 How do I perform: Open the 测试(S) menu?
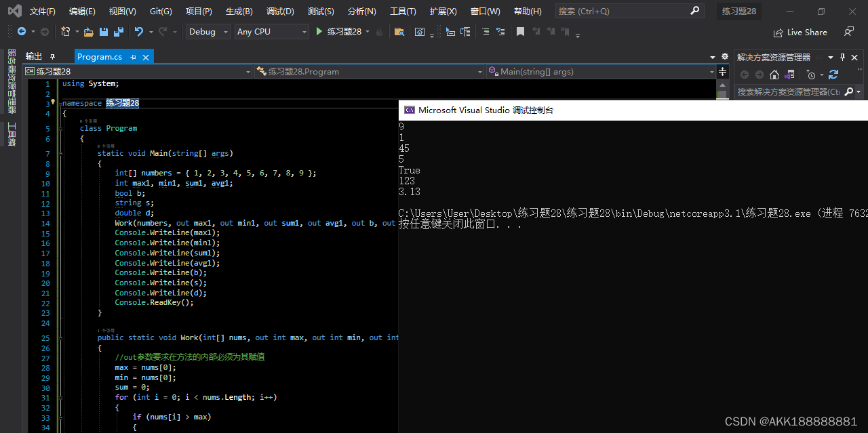coord(321,11)
